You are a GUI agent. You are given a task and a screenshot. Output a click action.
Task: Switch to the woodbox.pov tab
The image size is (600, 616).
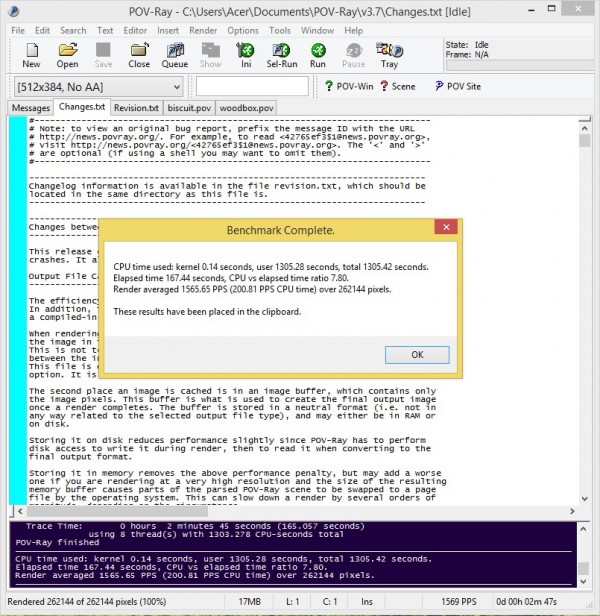pos(246,108)
